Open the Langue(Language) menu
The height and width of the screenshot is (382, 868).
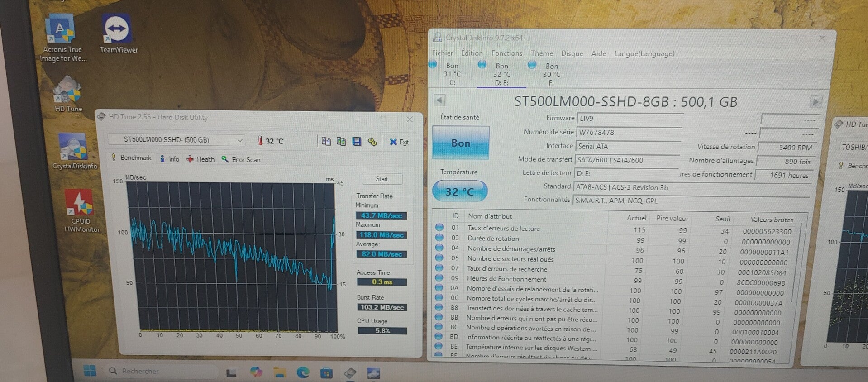pyautogui.click(x=644, y=53)
